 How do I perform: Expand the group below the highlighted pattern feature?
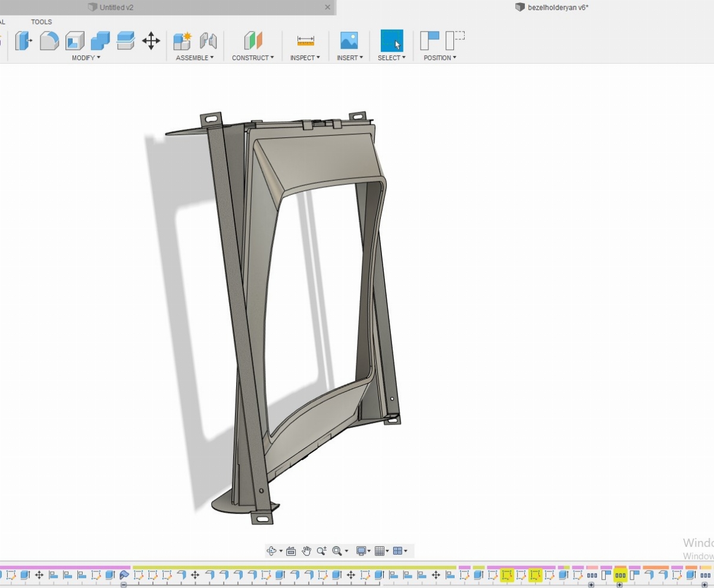[619, 585]
